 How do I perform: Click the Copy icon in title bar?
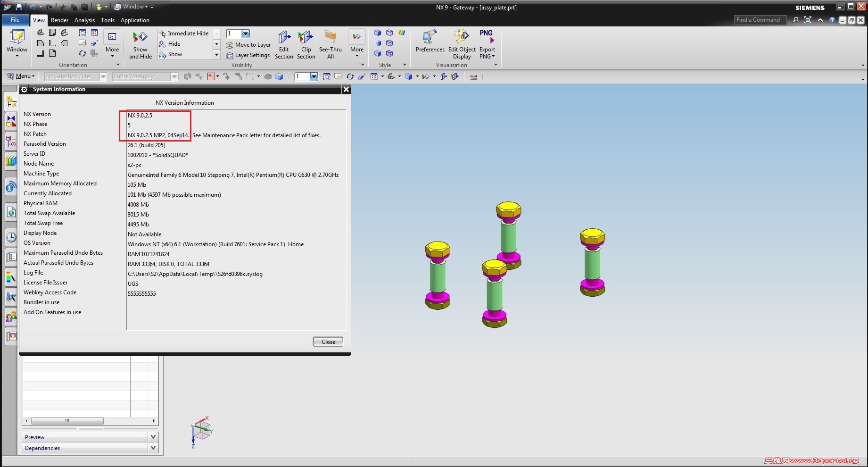coord(74,7)
